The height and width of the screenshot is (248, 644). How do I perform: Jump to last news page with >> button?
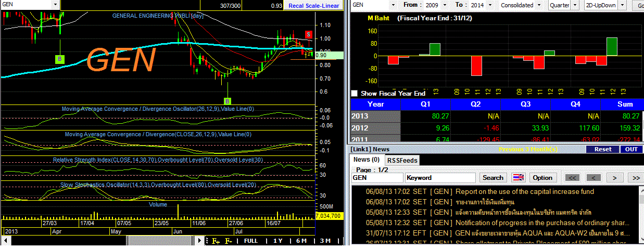pyautogui.click(x=636, y=178)
